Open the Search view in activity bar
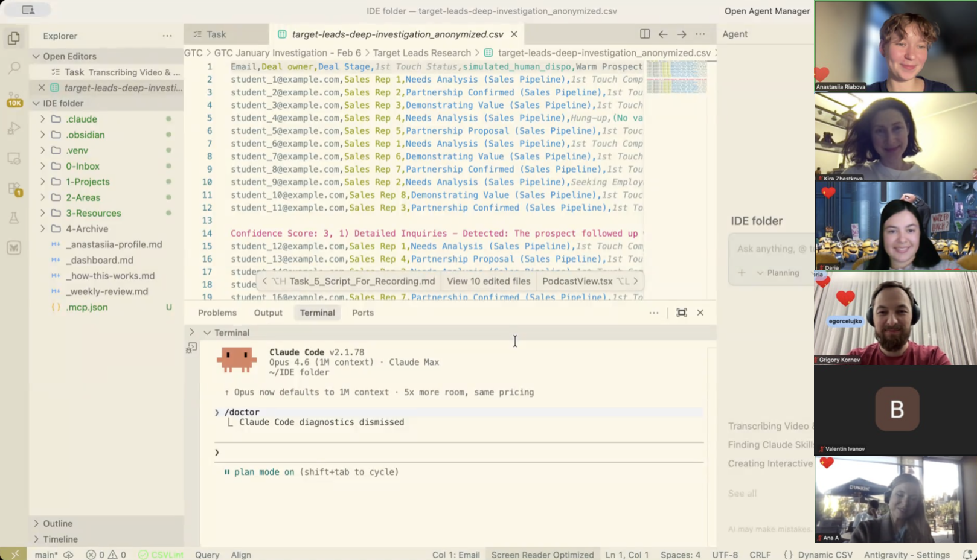Image resolution: width=977 pixels, height=560 pixels. 14,68
